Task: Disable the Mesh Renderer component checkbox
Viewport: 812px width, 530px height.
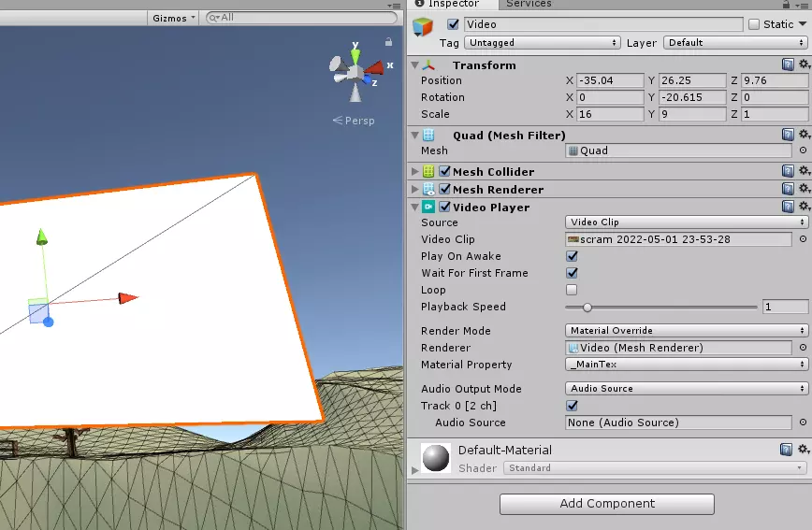Action: (444, 189)
